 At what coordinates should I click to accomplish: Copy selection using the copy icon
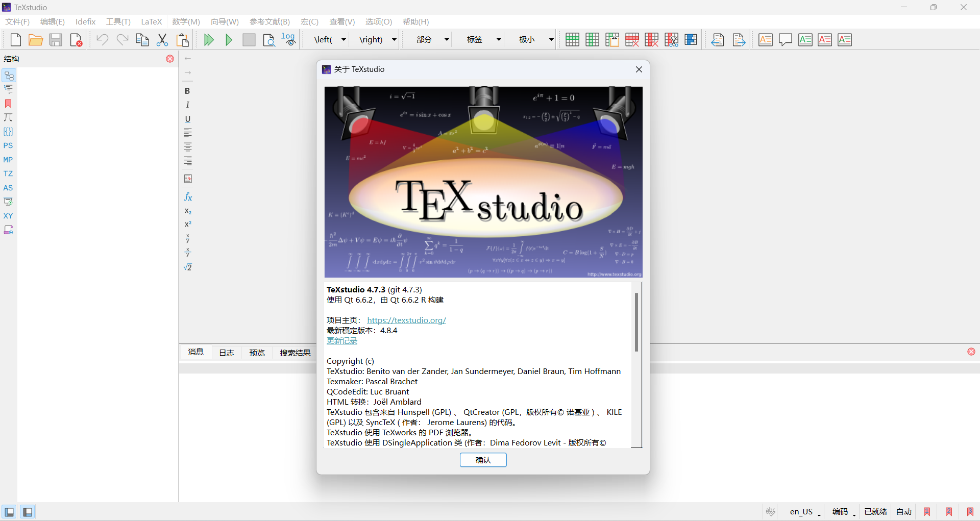pos(142,40)
